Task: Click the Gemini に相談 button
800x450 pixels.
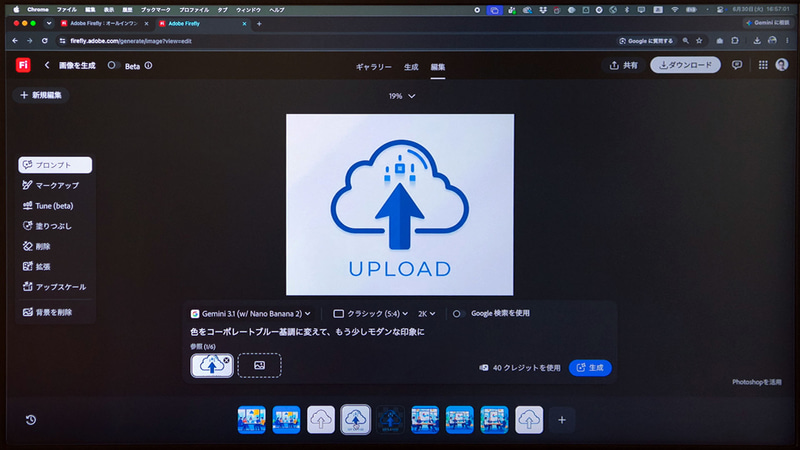Action: pyautogui.click(x=767, y=23)
